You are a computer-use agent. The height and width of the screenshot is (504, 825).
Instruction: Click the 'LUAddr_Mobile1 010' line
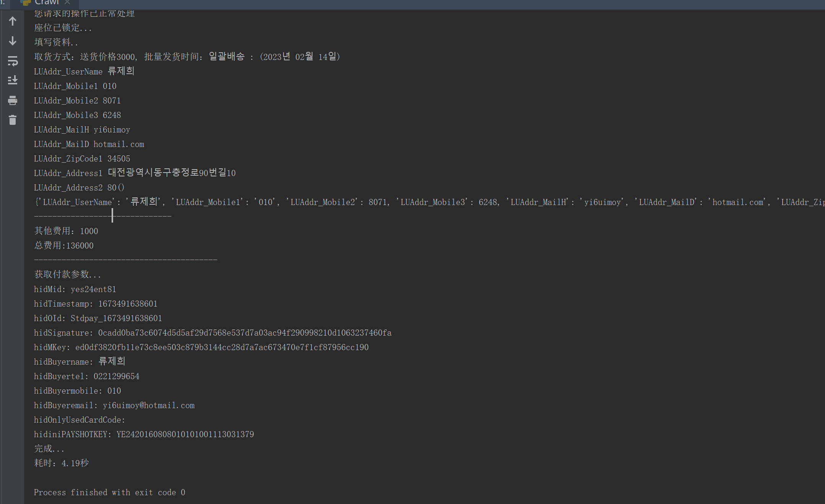[x=75, y=86]
